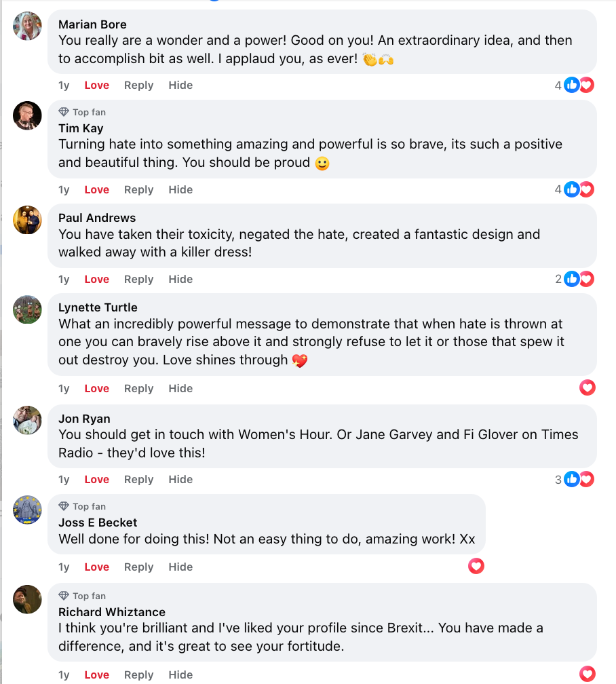This screenshot has width=616, height=684.
Task: Reply to Tim Kay's comment
Action: pos(138,190)
